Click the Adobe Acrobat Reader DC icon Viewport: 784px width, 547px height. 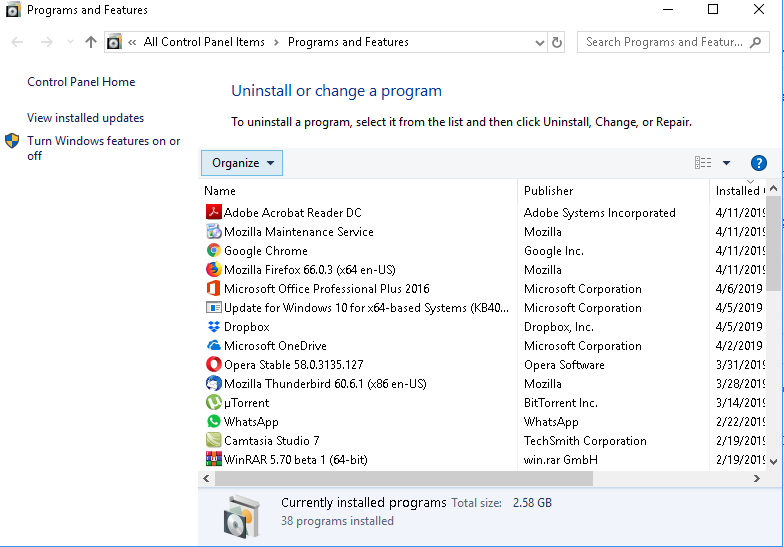click(x=214, y=212)
